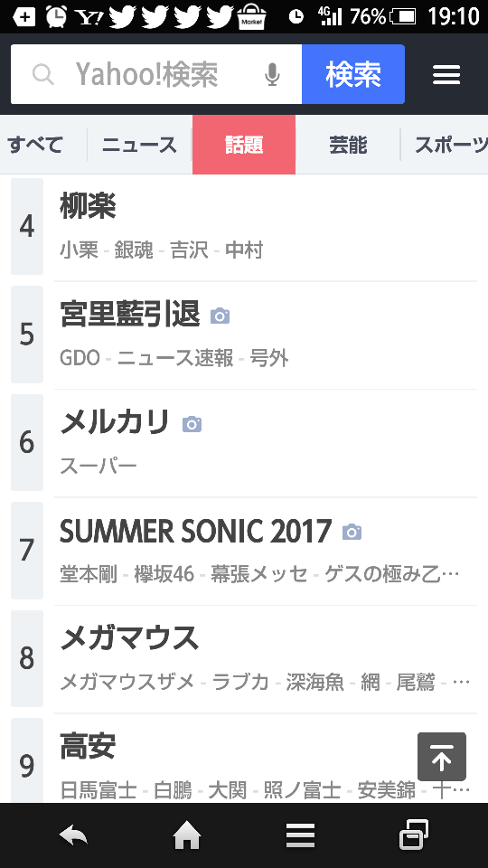The height and width of the screenshot is (868, 488).
Task: Click the blue 検索 search button
Action: [x=353, y=74]
